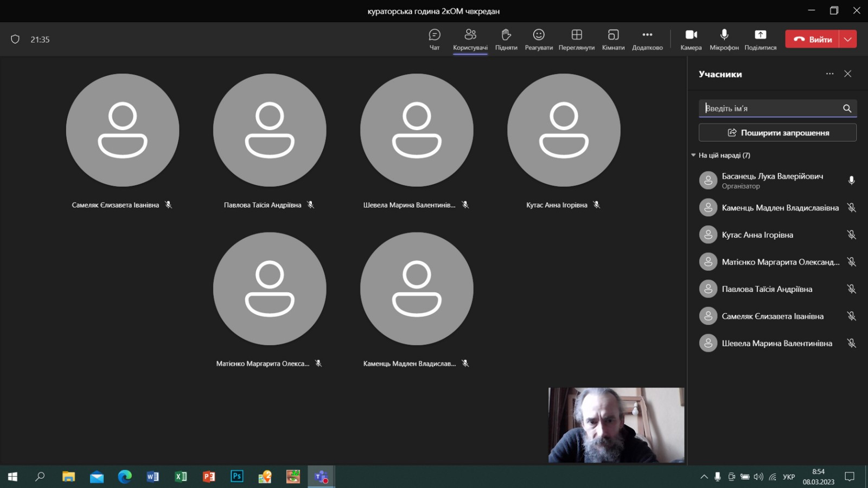Toggle the Participants (Користувачі) panel
The width and height of the screenshot is (868, 488).
click(470, 35)
